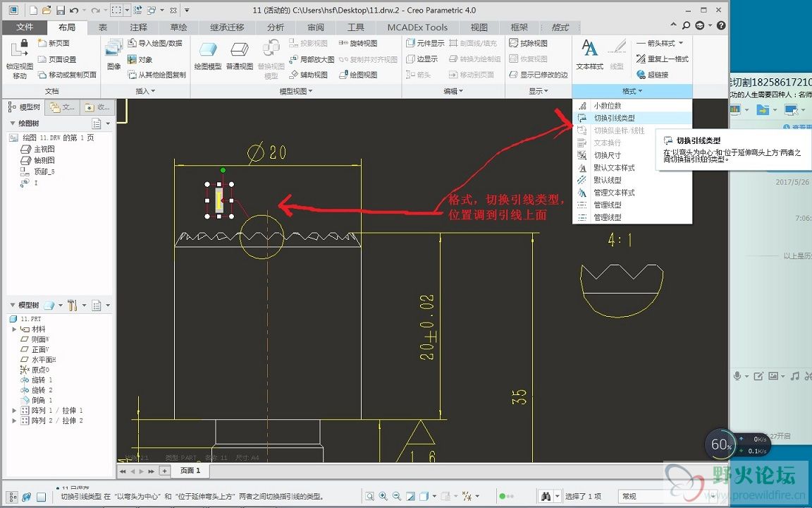The height and width of the screenshot is (508, 812).
Task: Collapse the ribbon with the up chevron
Action: 673,25
